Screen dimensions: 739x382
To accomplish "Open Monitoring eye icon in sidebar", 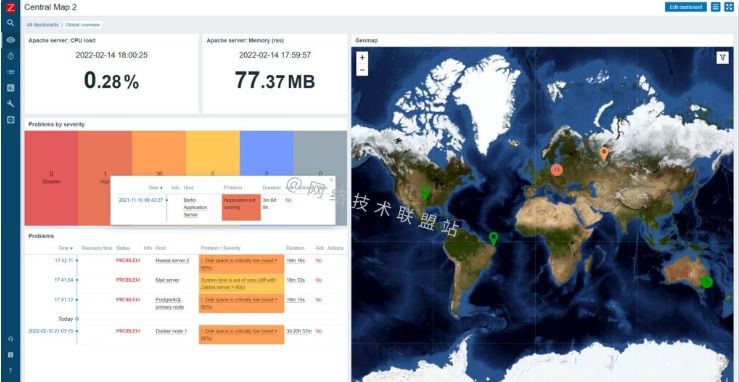I will point(10,40).
